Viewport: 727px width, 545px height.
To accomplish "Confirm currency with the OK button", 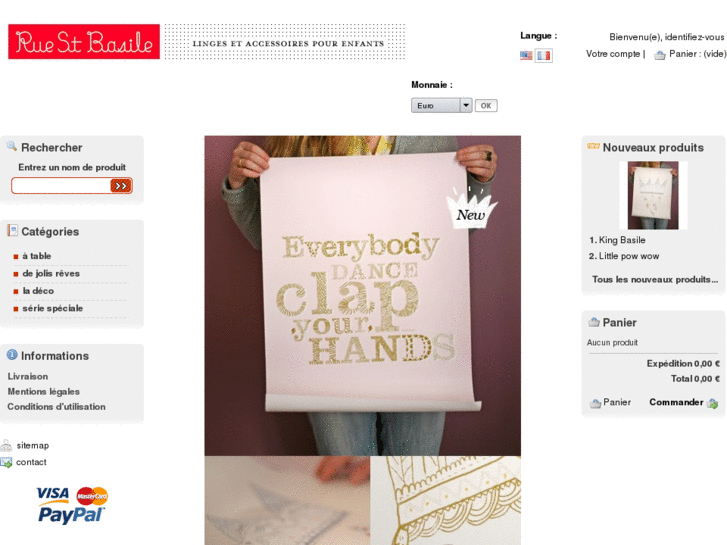I will [486, 106].
